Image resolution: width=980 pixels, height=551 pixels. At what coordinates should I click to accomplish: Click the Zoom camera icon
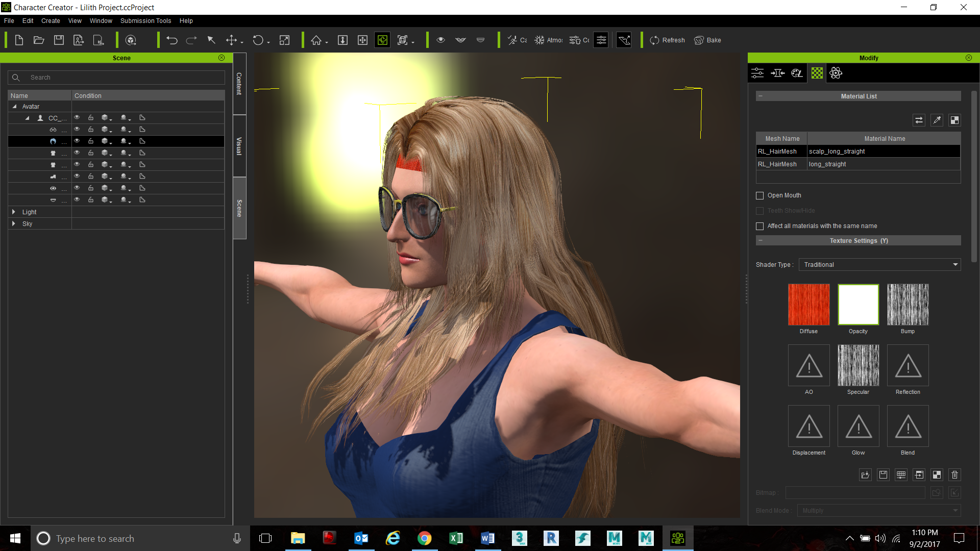343,40
